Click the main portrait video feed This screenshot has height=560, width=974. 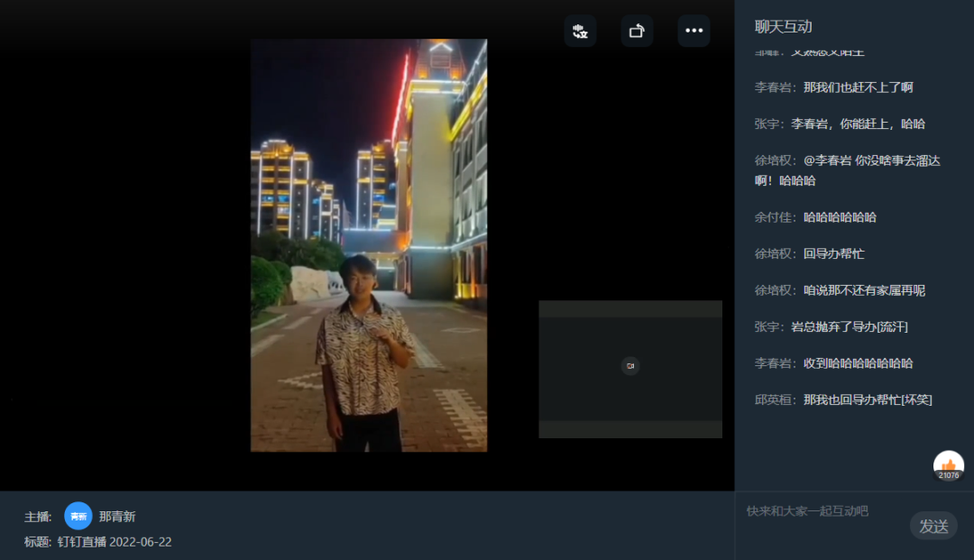368,245
